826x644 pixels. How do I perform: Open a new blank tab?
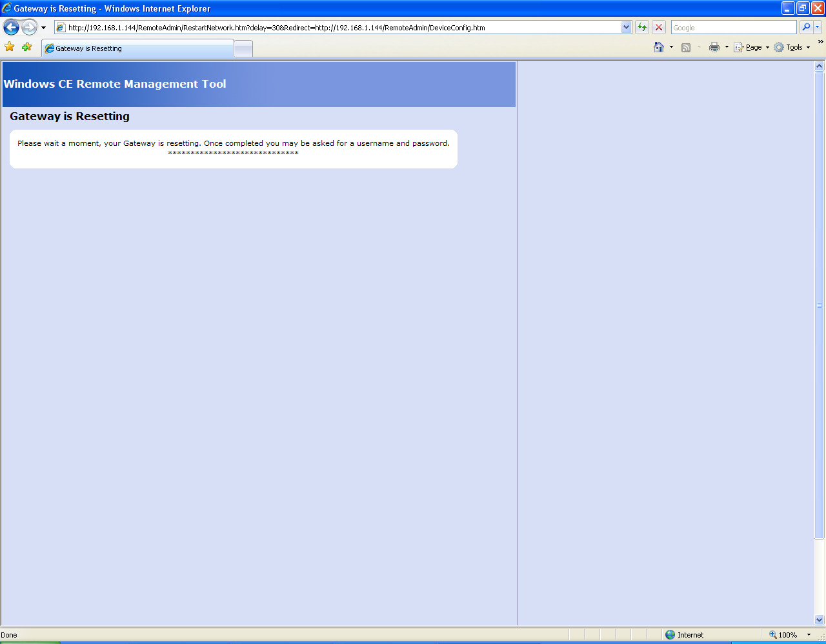click(x=243, y=49)
